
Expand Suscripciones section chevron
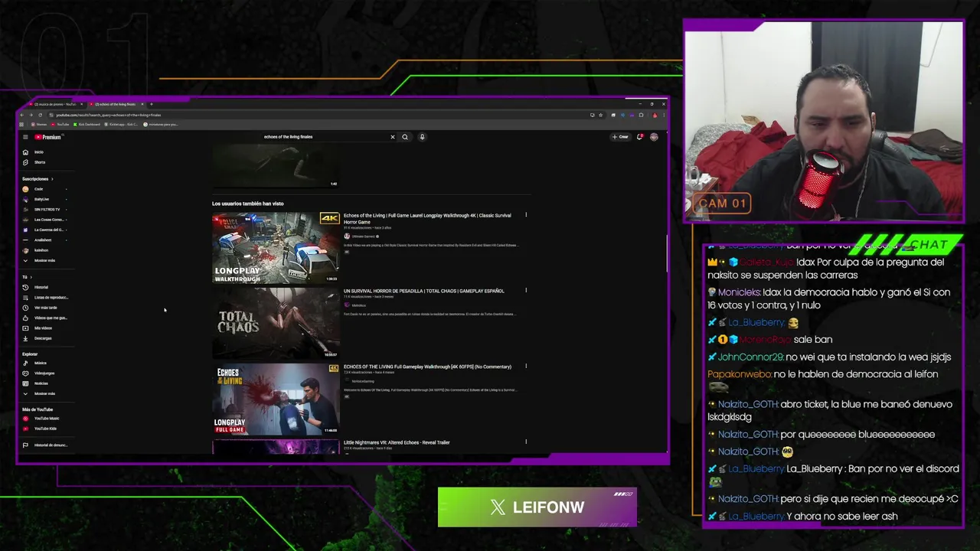point(52,179)
